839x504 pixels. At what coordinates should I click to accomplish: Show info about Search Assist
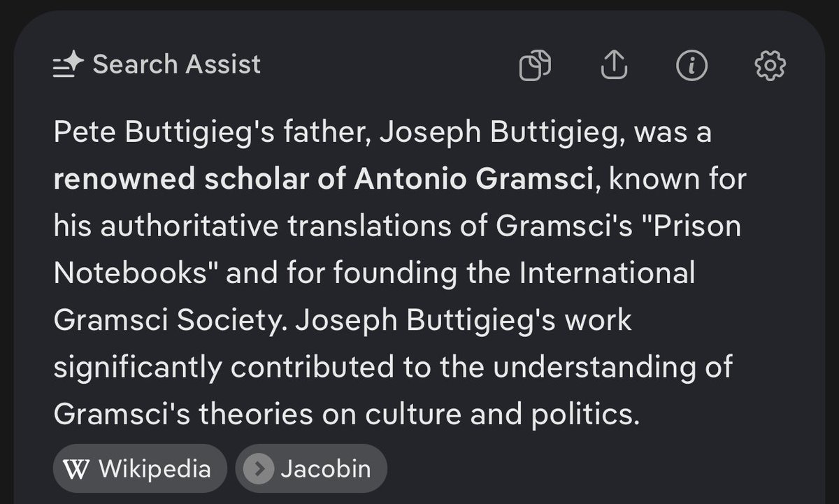[692, 66]
